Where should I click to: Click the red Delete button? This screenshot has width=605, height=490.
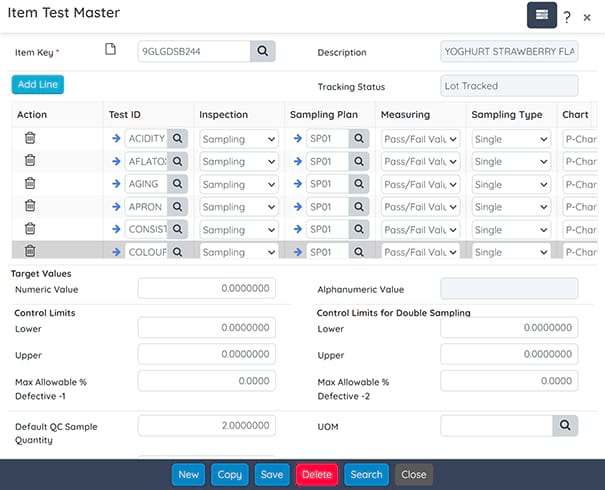(316, 474)
